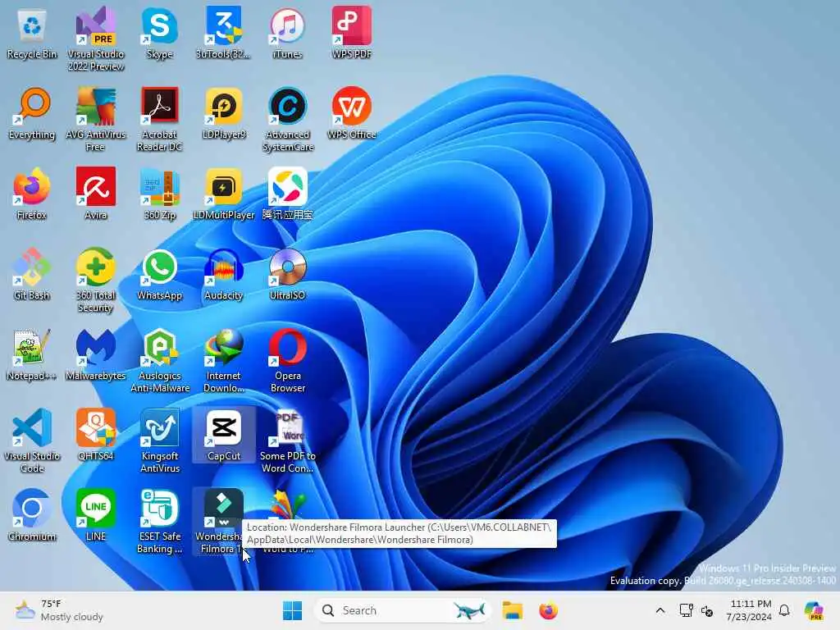Viewport: 840px width, 630px height.
Task: Open the Copilot Preview taskbar icon
Action: [x=815, y=610]
